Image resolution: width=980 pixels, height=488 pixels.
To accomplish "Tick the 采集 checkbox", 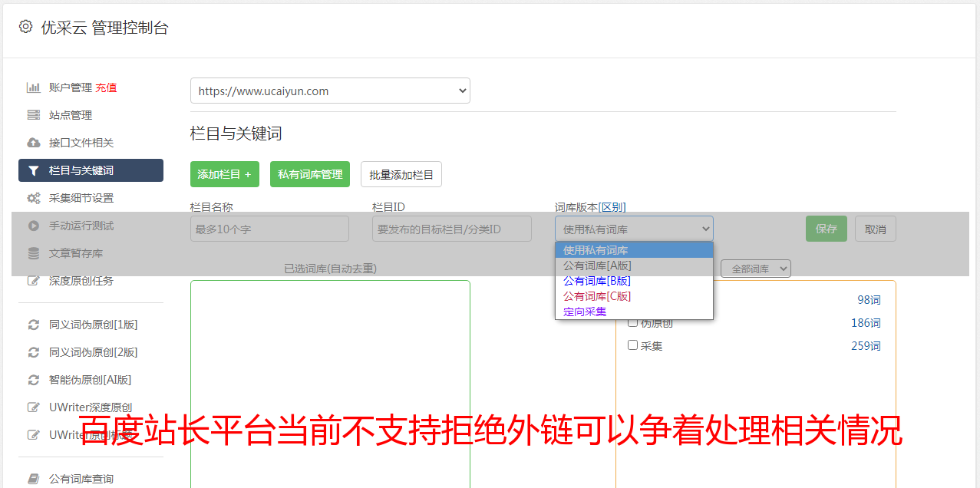I will coord(632,345).
